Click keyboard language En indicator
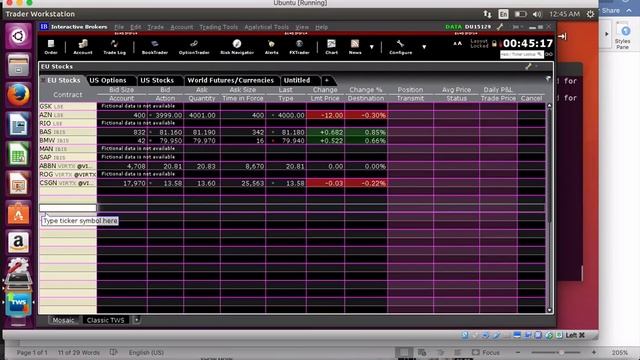This screenshot has width=640, height=360. coord(503,14)
